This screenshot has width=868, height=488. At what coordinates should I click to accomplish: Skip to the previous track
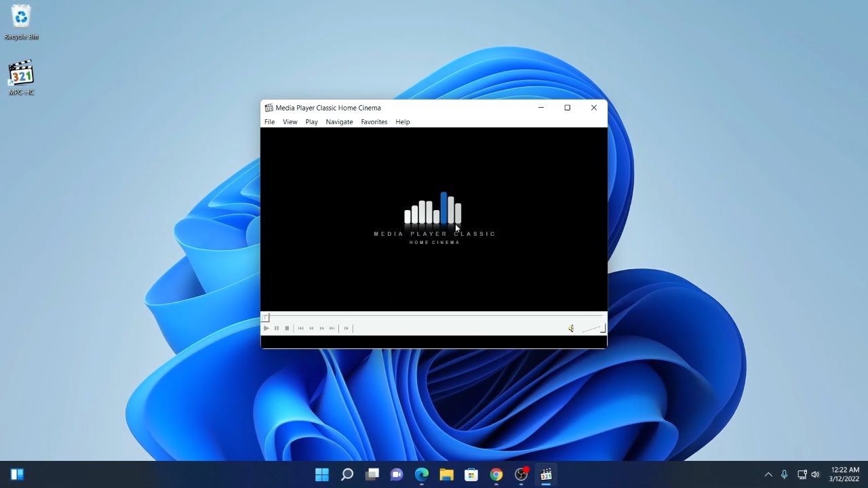(300, 328)
